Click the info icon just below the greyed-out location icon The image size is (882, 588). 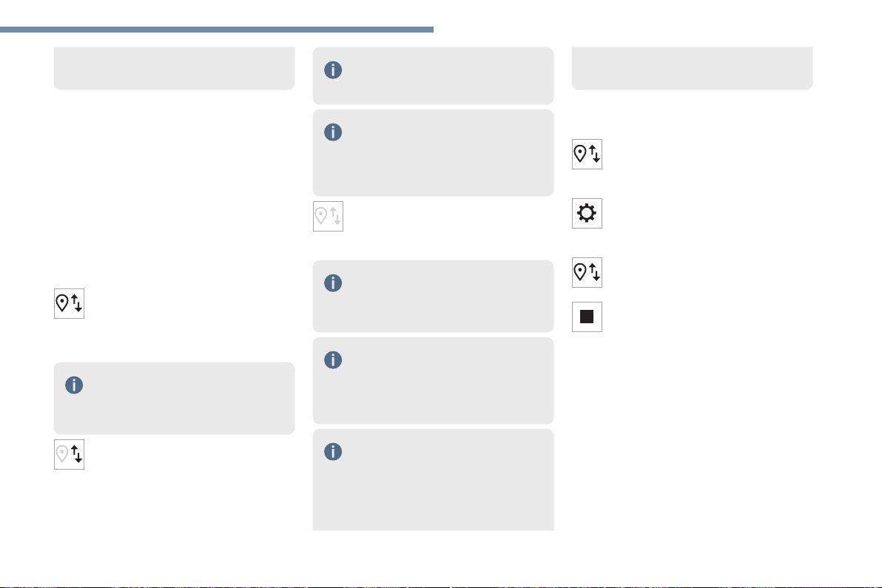[333, 283]
